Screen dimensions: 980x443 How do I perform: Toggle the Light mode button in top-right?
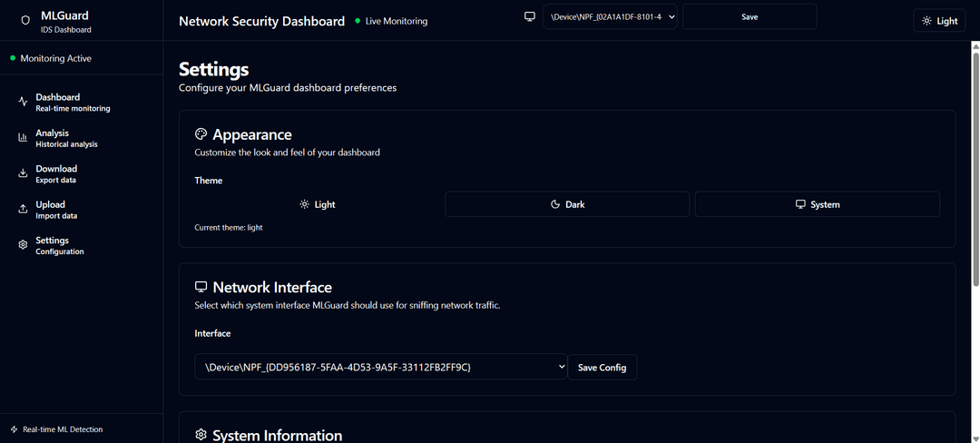[939, 21]
